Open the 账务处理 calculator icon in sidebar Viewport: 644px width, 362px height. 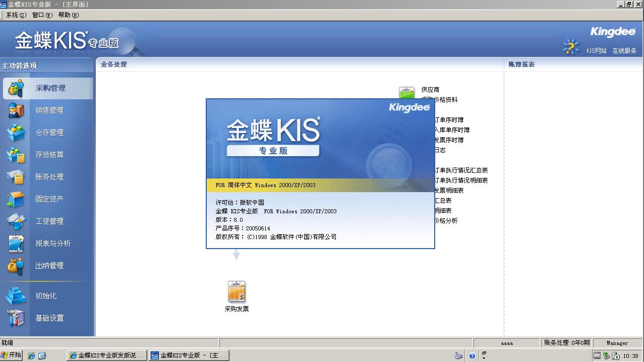pyautogui.click(x=16, y=177)
